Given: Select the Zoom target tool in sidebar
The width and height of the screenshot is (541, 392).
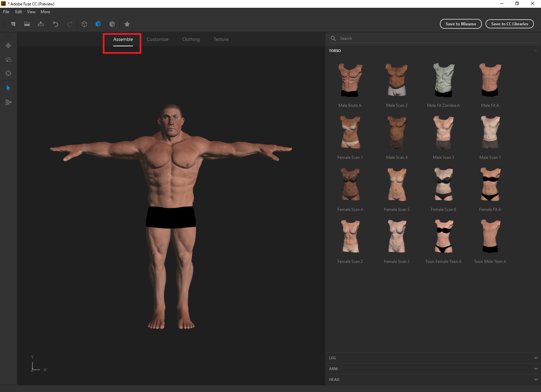Looking at the screenshot, I should click(8, 73).
